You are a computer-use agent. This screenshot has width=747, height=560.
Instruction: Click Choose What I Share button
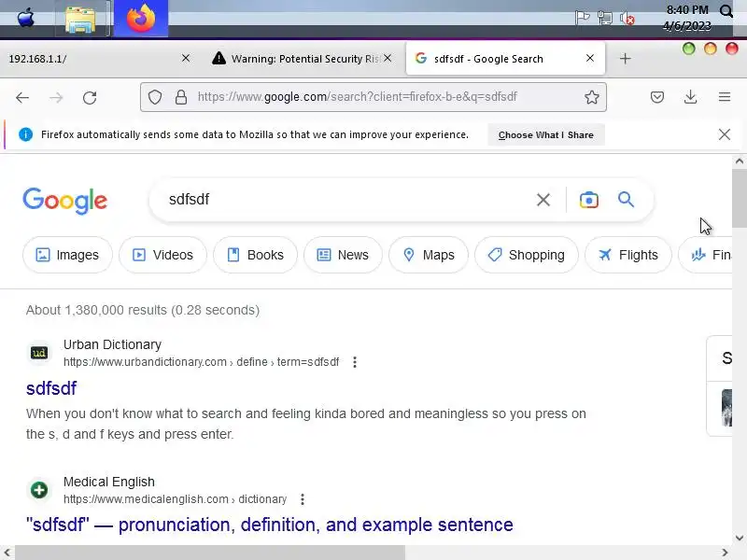[x=546, y=134]
